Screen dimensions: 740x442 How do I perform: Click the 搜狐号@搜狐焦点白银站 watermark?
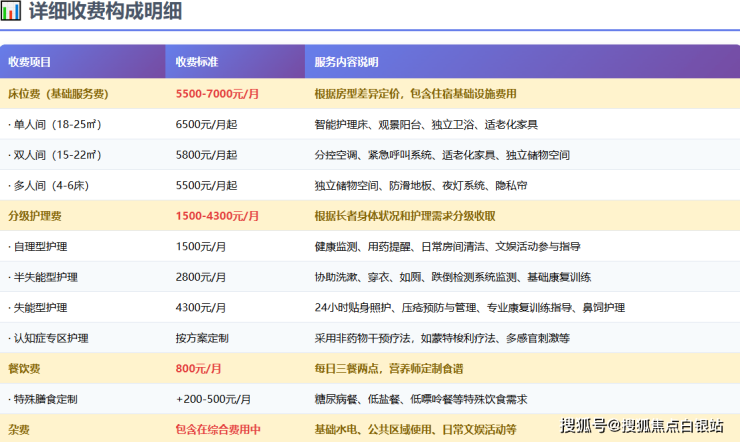[x=641, y=426]
